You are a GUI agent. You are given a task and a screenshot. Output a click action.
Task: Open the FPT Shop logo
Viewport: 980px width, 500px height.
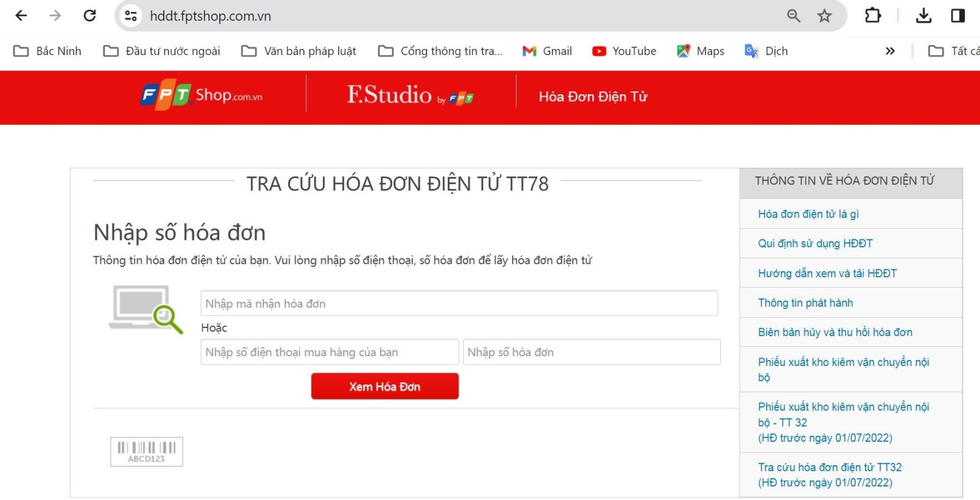(x=202, y=94)
